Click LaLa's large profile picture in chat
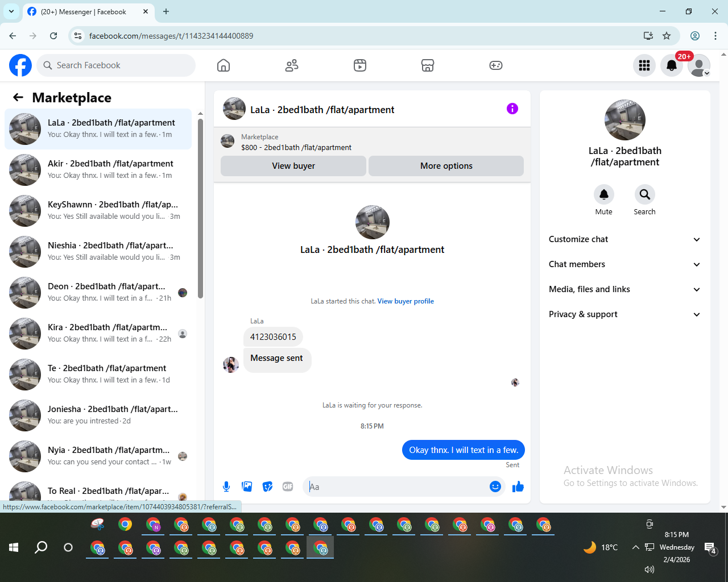728x582 pixels. [x=373, y=222]
